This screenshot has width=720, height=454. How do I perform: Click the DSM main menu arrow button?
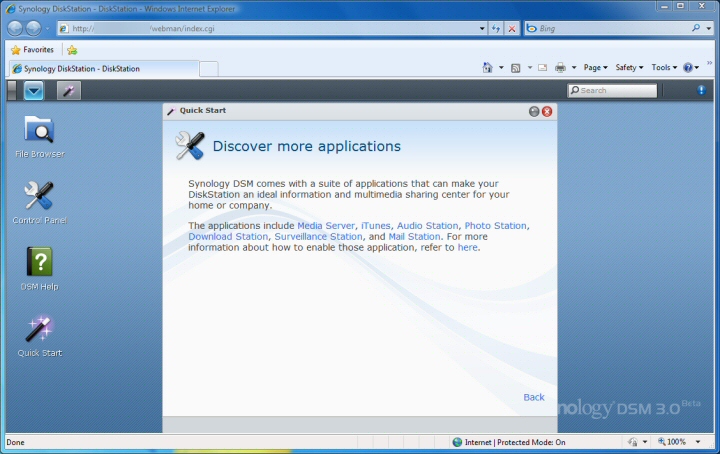tap(34, 90)
